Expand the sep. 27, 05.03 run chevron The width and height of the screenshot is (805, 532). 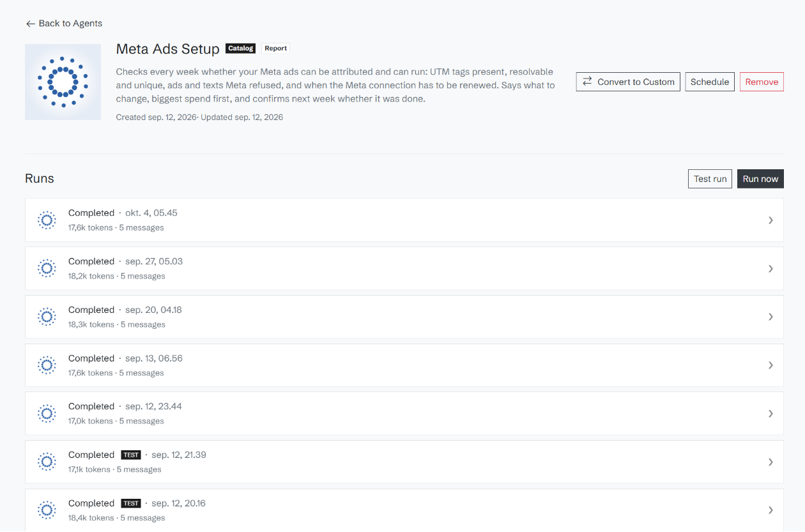770,268
